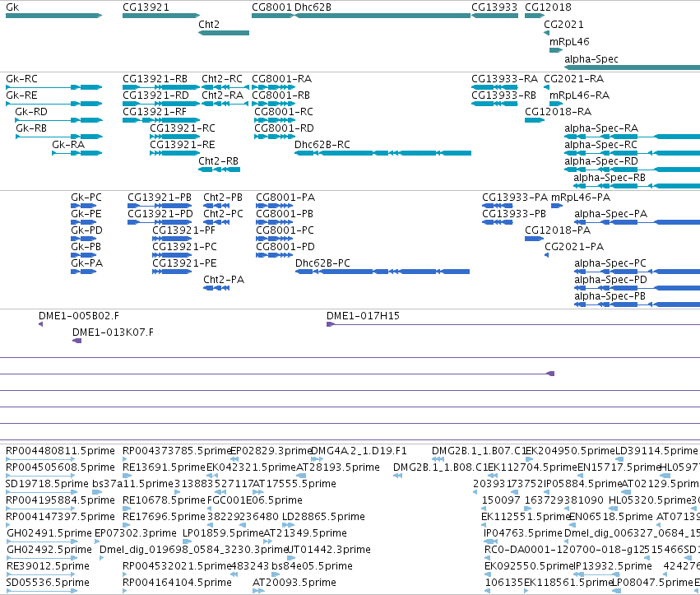Select protein Cht2-PA
The height and width of the screenshot is (595, 700).
click(x=224, y=280)
